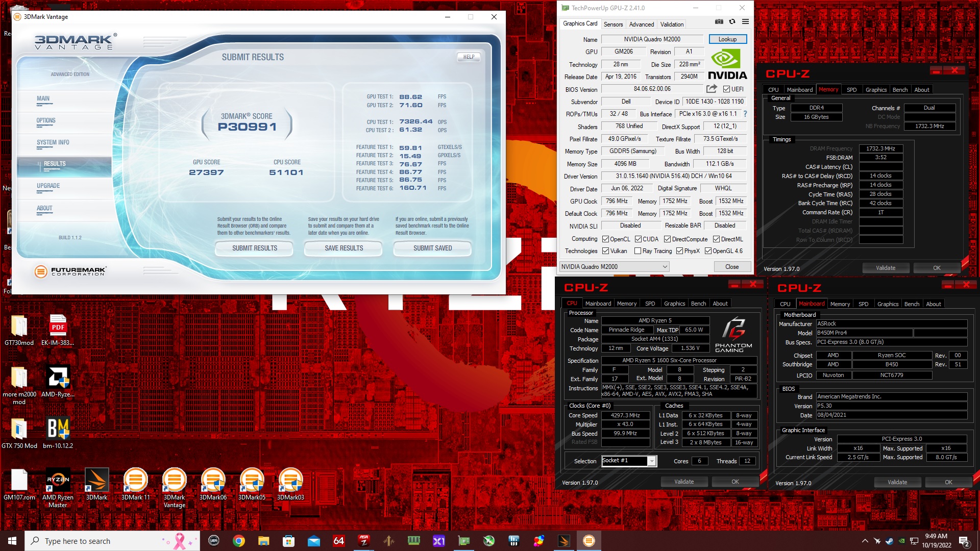Open the 3DMark03 desktop shortcut
Viewport: 980px width, 551px height.
point(290,485)
